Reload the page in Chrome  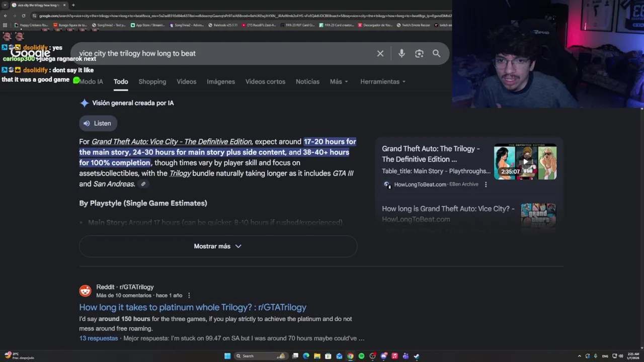click(x=23, y=16)
